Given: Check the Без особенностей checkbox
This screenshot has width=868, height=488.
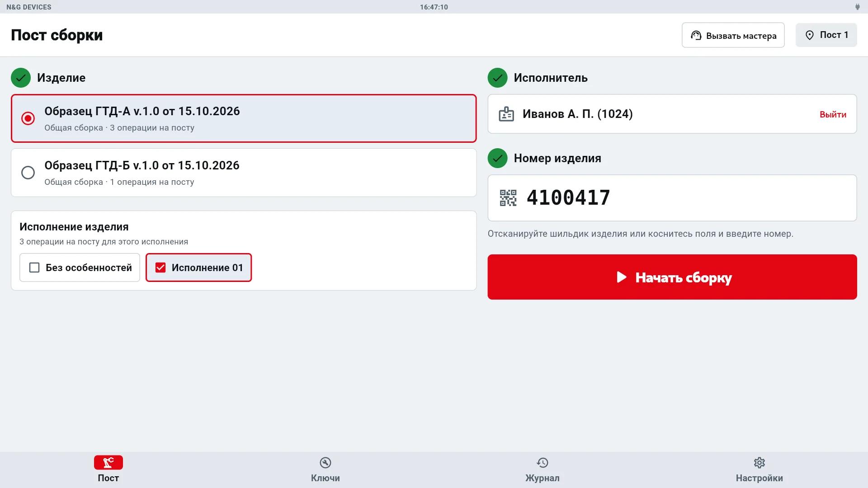Looking at the screenshot, I should [x=34, y=267].
